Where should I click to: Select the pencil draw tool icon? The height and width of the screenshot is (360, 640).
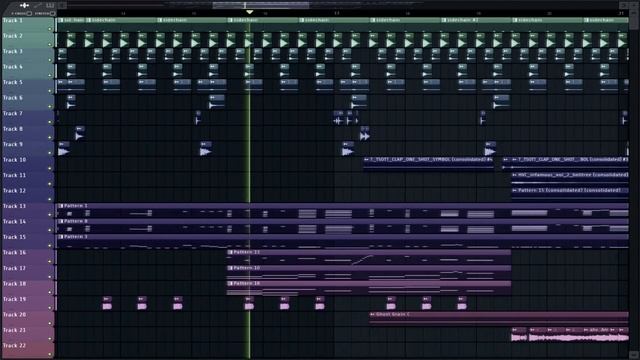pyautogui.click(x=38, y=5)
